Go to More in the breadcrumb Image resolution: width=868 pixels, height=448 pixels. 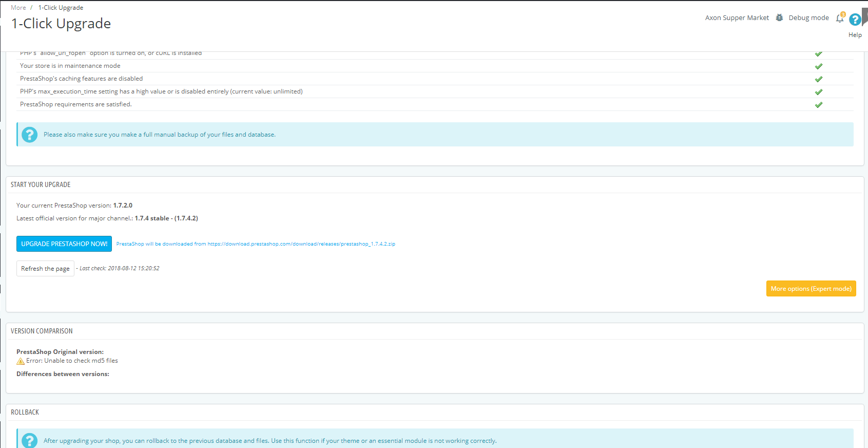[18, 8]
